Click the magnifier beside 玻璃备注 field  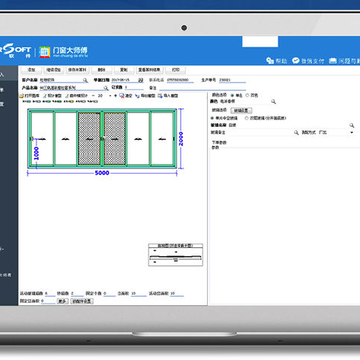point(296,132)
